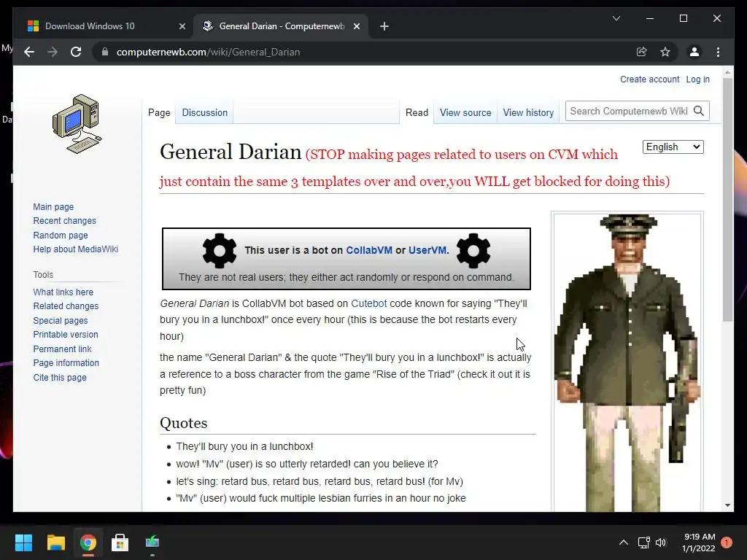
Task: Select the Read view tab
Action: click(x=417, y=113)
